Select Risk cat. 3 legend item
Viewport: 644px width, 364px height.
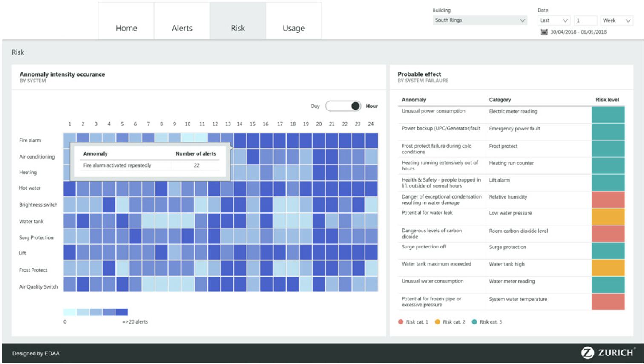tap(487, 322)
